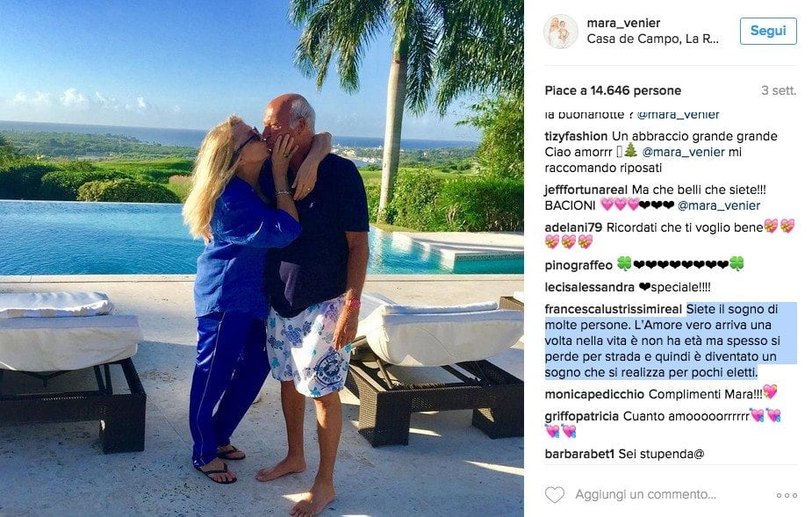Open monicapedicchio commenter profile
The width and height of the screenshot is (812, 517).
594,394
